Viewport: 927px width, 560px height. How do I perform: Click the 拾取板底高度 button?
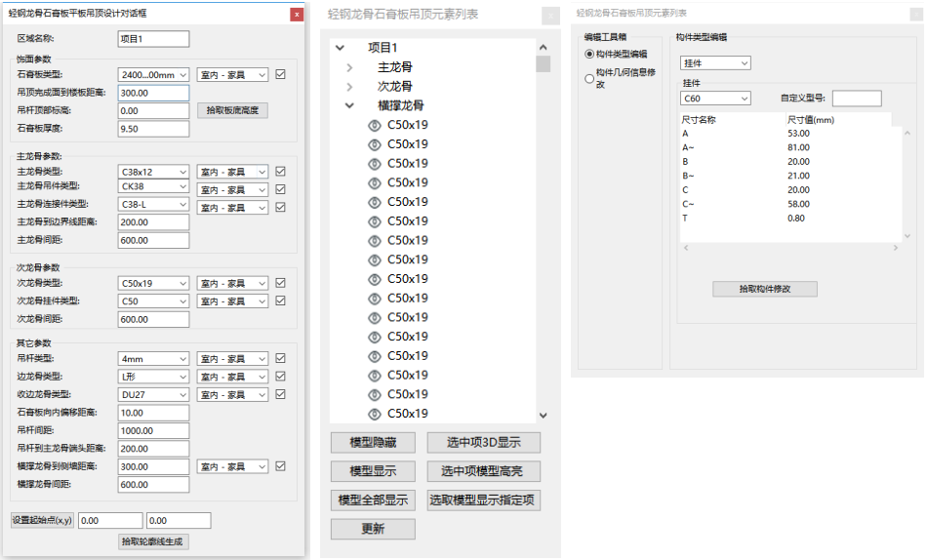tap(232, 110)
